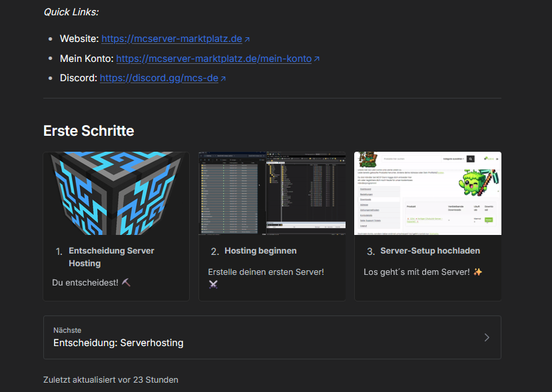Open the mein-konto account link
This screenshot has height=392, width=552.
(214, 59)
